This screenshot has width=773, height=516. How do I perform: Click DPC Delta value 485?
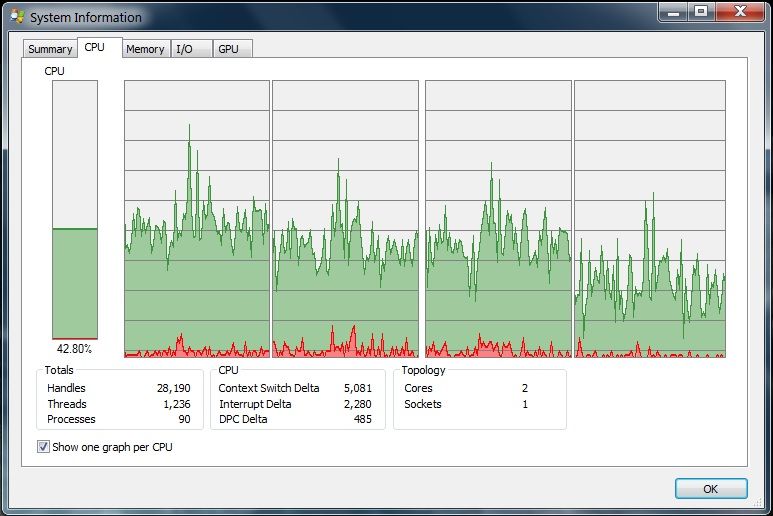tap(363, 419)
